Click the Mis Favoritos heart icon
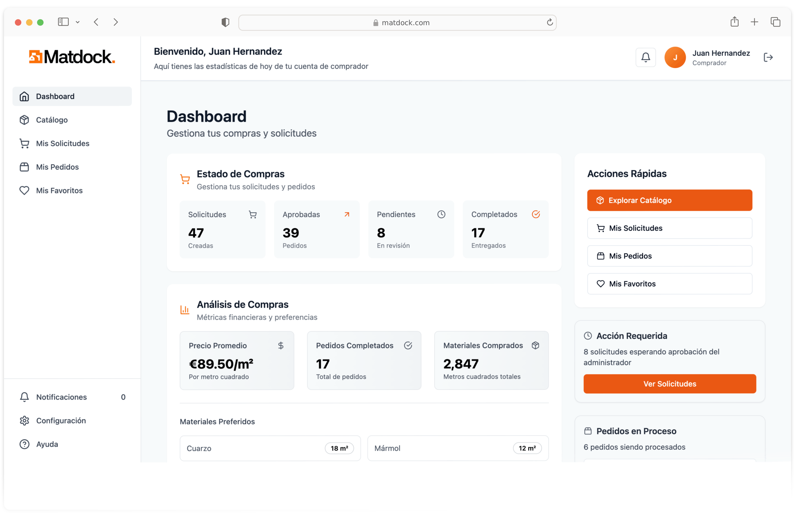Viewport: 794px width, 532px height. [x=24, y=190]
